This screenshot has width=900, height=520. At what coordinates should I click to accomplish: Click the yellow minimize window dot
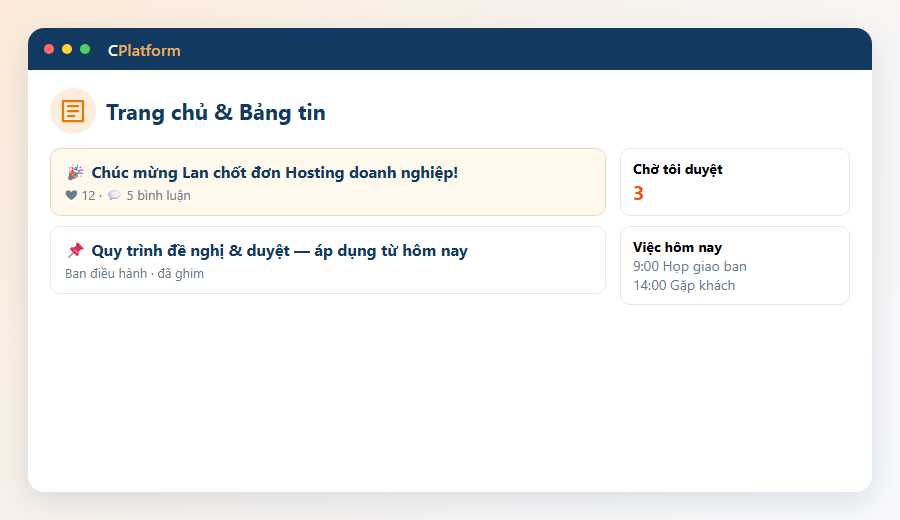point(67,49)
